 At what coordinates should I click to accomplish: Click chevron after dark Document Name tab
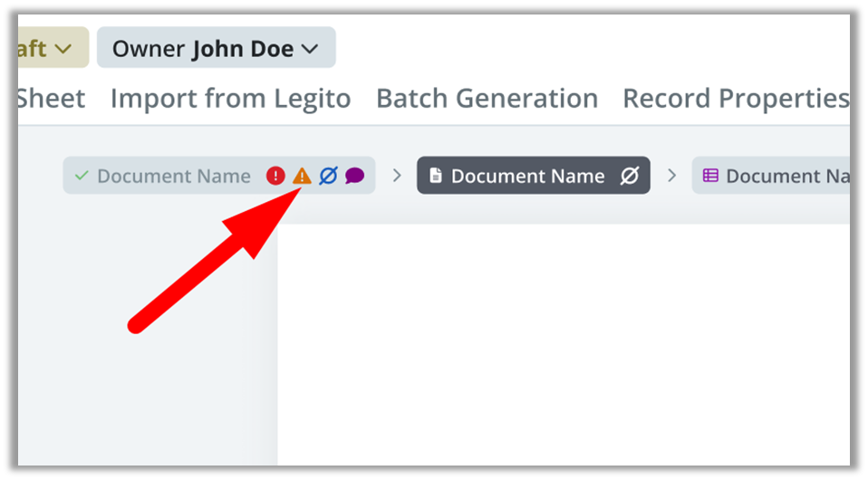click(671, 176)
